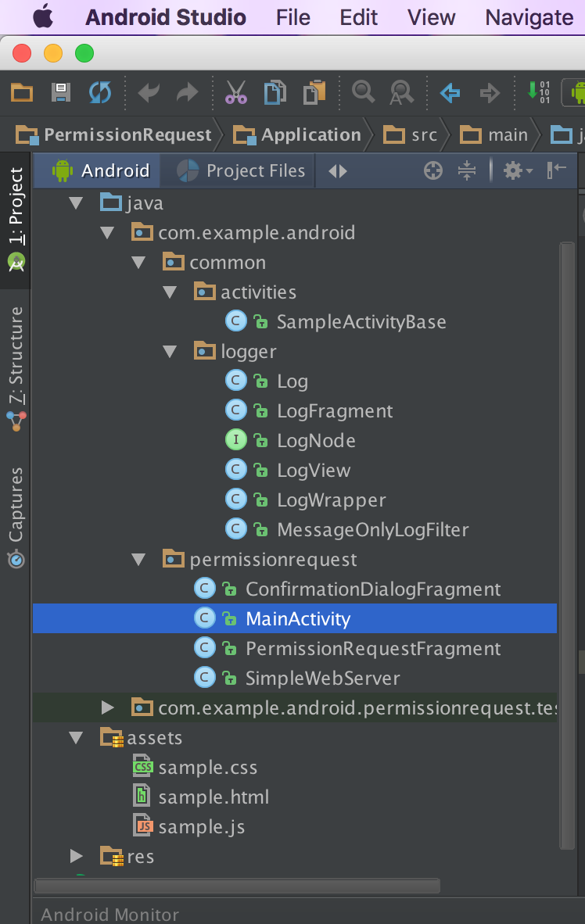Click the Replace magnifier with A icon
The width and height of the screenshot is (585, 924).
coord(401,92)
